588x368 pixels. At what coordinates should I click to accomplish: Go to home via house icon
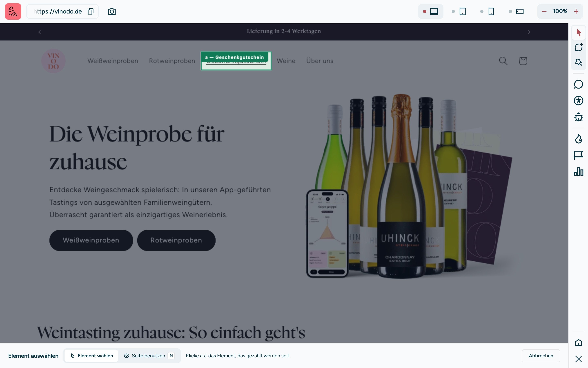point(579,342)
